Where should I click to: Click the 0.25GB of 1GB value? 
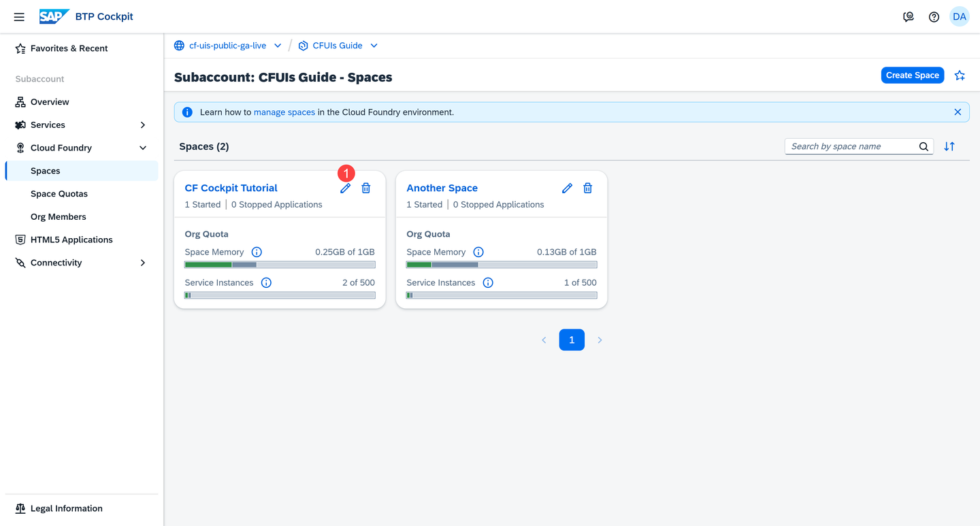345,252
